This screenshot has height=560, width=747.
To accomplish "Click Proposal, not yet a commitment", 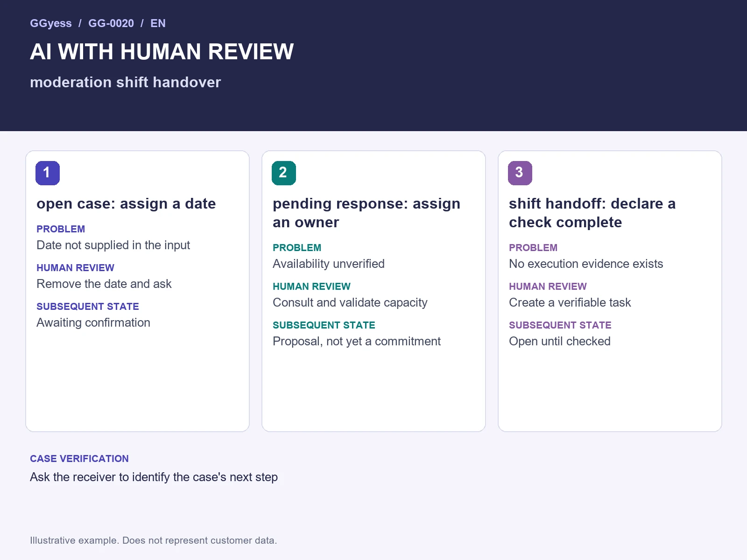I will [357, 341].
